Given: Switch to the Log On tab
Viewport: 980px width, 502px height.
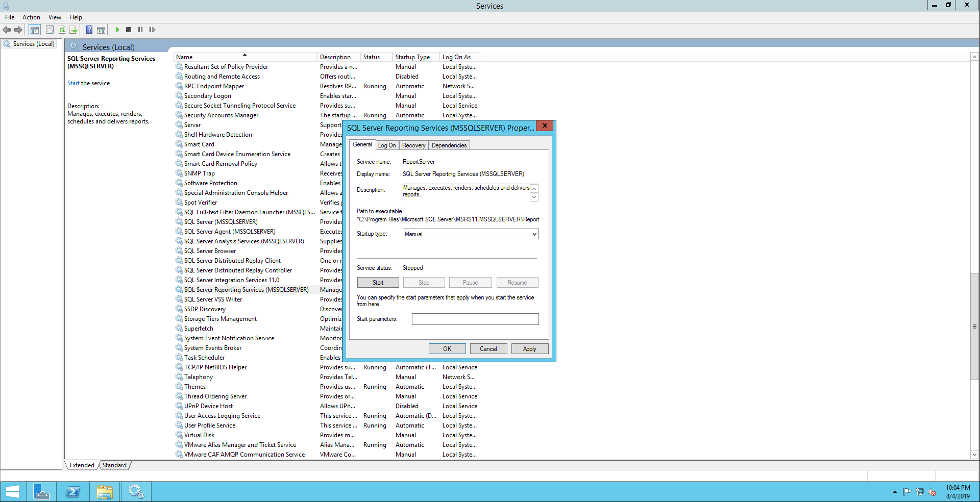Looking at the screenshot, I should coord(387,145).
